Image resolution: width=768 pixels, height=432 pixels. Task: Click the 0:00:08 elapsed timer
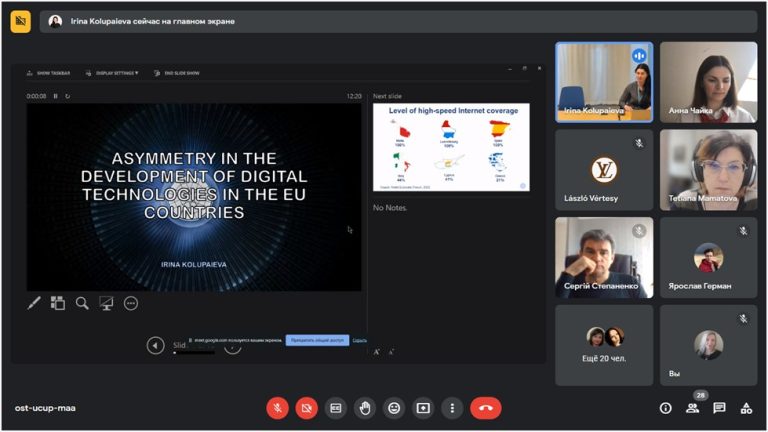pos(36,96)
